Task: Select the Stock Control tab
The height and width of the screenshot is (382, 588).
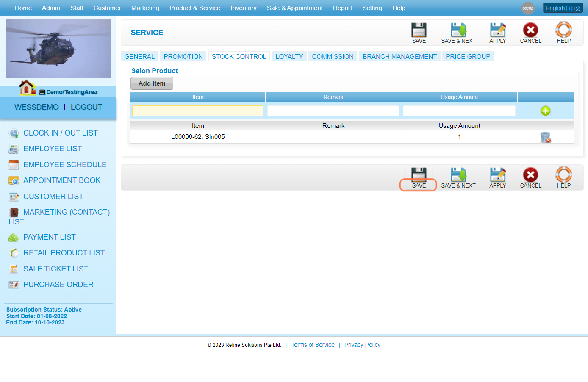Action: pyautogui.click(x=239, y=56)
